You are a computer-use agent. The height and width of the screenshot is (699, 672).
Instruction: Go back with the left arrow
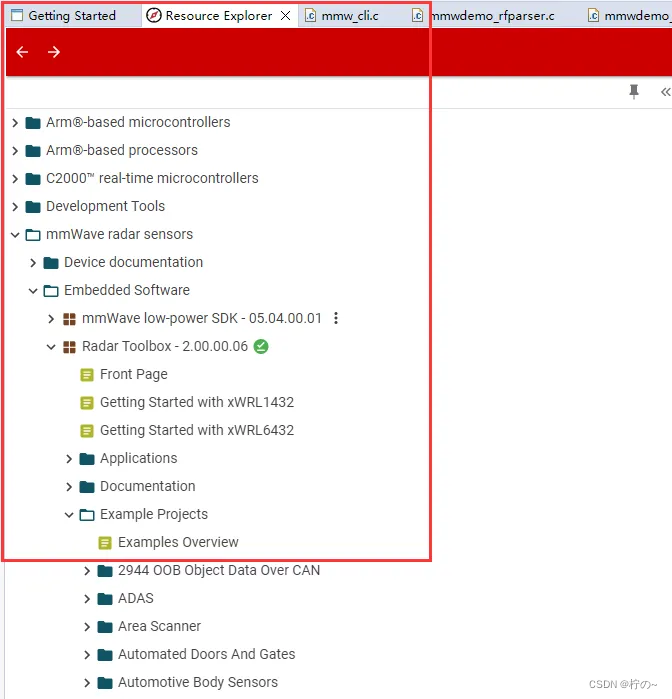pyautogui.click(x=22, y=52)
